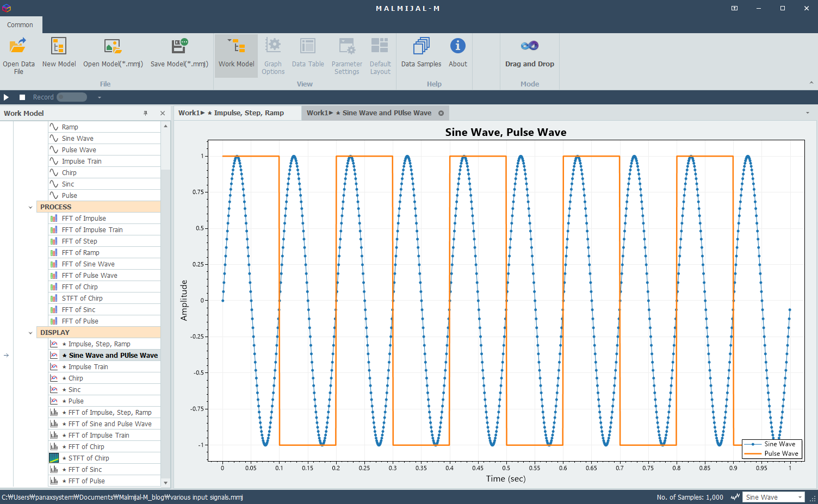
Task: Open the Sine Wave signal combo box
Action: [x=773, y=497]
